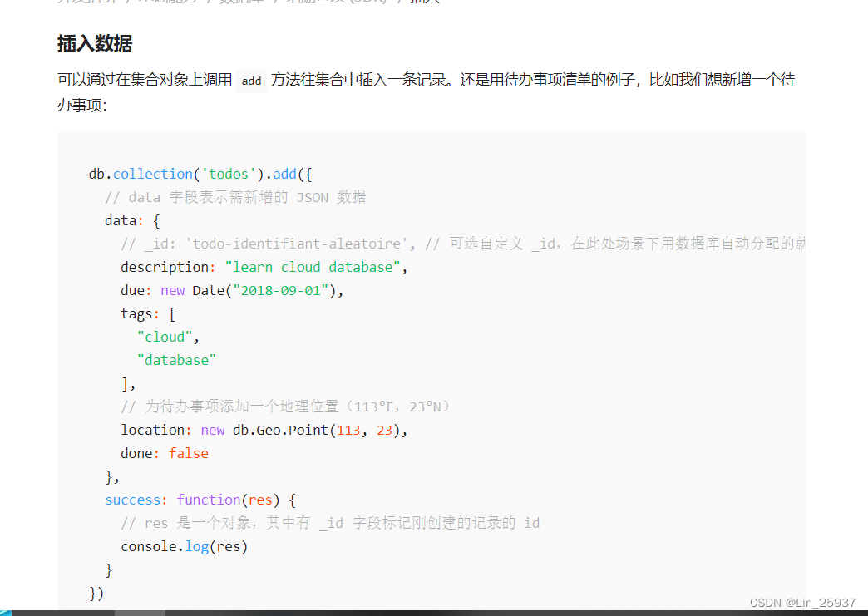Image resolution: width=868 pixels, height=616 pixels.
Task: Click the function keyword after success
Action: point(209,500)
